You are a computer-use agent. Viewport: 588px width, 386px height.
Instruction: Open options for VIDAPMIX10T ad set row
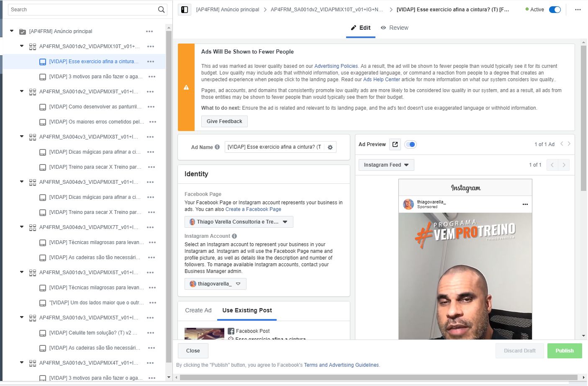(x=151, y=46)
